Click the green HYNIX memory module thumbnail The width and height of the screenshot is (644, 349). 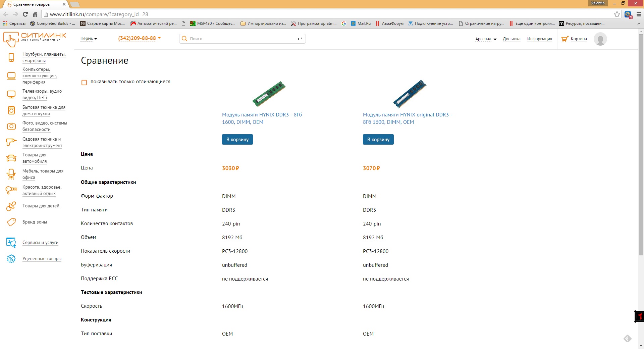(269, 94)
